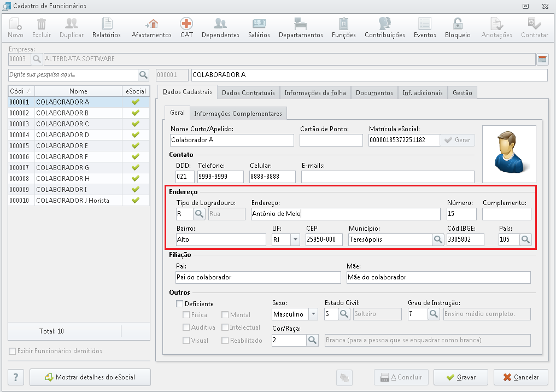
Task: Select COLABORADOR E in the employee list
Action: coord(62,146)
